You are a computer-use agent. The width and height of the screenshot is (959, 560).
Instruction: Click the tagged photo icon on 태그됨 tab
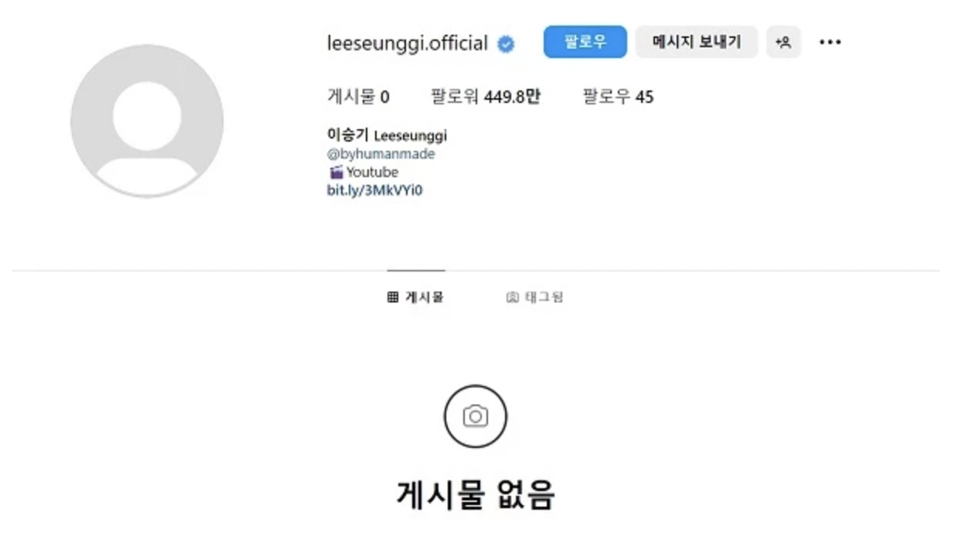click(512, 297)
